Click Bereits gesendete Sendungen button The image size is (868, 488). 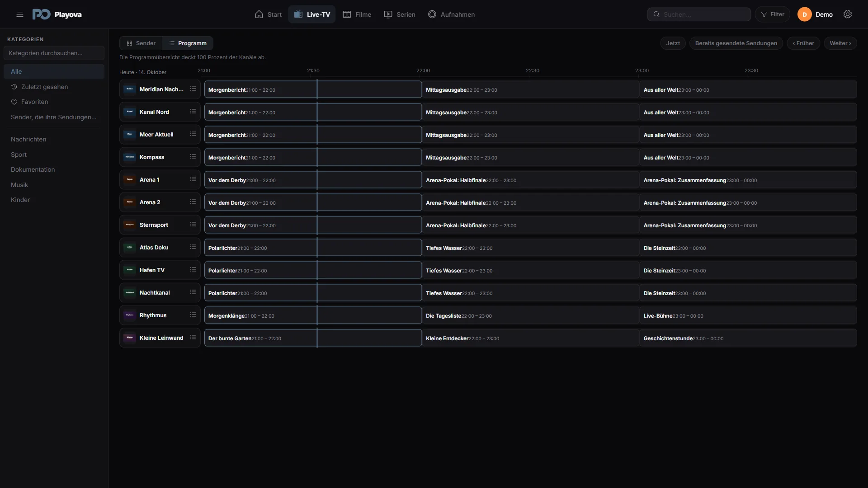click(736, 43)
